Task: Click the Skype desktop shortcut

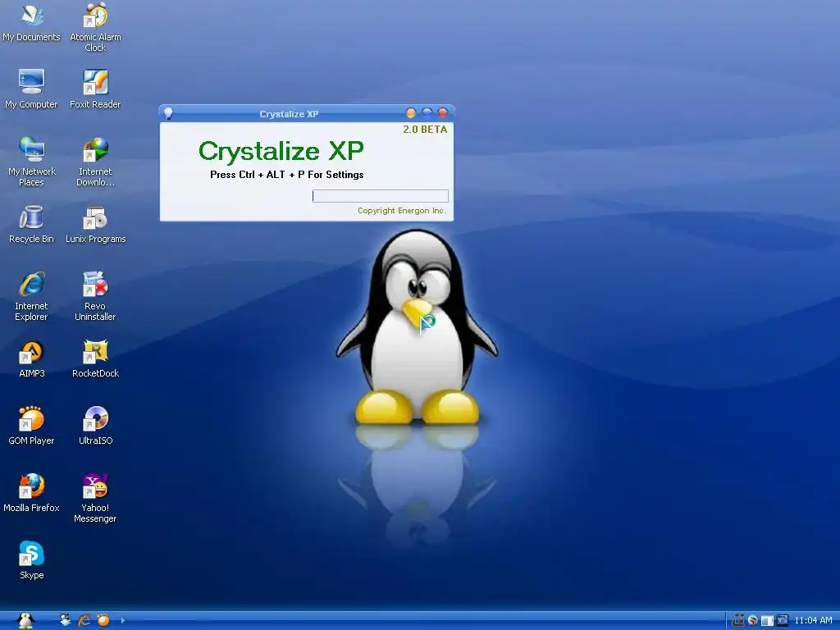Action: tap(32, 560)
